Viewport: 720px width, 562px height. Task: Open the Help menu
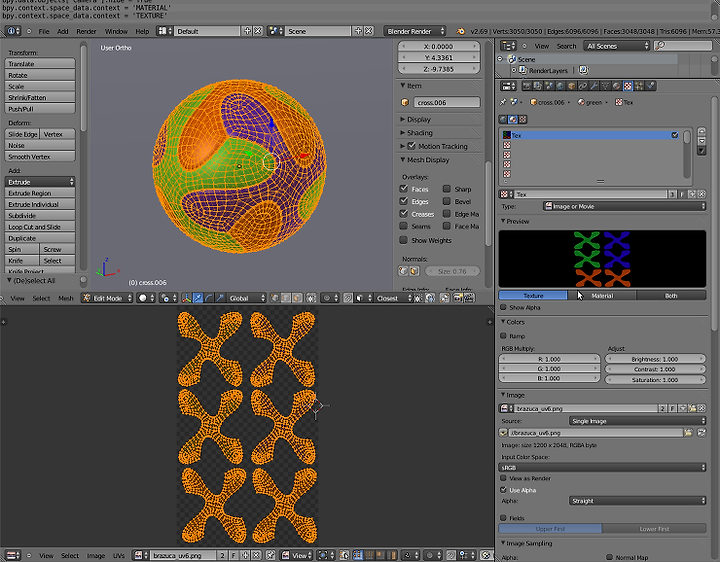tap(142, 31)
